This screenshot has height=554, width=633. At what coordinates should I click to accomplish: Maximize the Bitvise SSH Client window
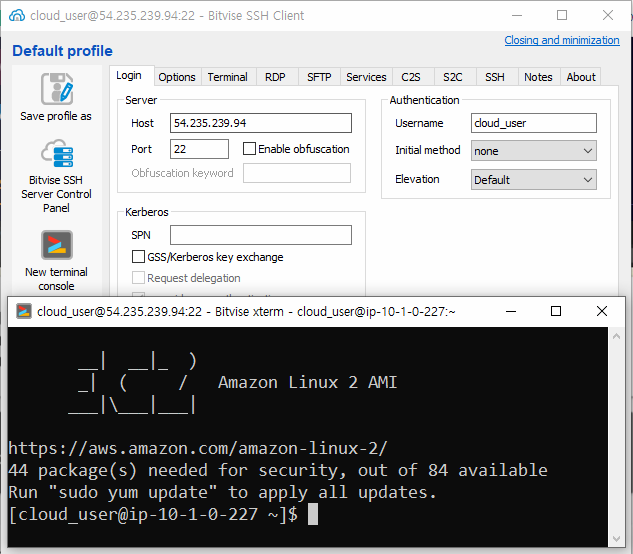coord(562,15)
